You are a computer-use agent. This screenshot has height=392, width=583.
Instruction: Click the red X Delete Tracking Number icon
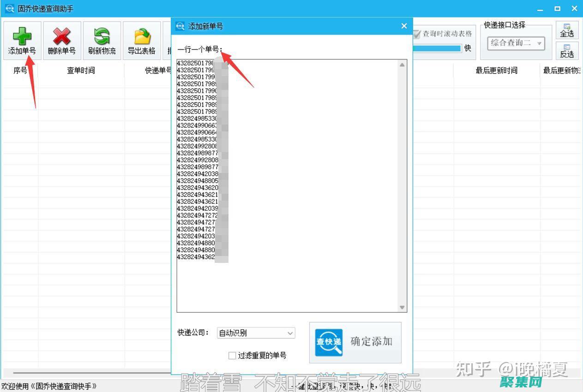point(62,37)
